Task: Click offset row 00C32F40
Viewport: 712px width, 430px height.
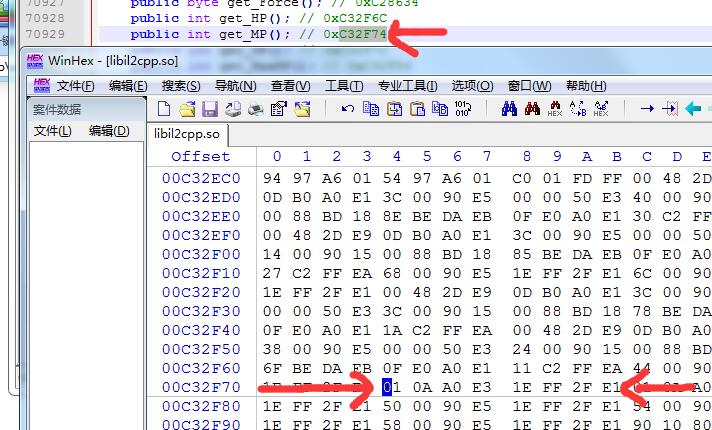Action: 201,330
